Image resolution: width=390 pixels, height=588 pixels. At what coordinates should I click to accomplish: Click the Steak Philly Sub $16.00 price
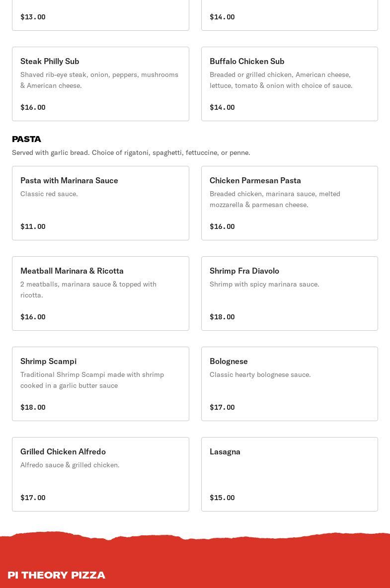33,107
